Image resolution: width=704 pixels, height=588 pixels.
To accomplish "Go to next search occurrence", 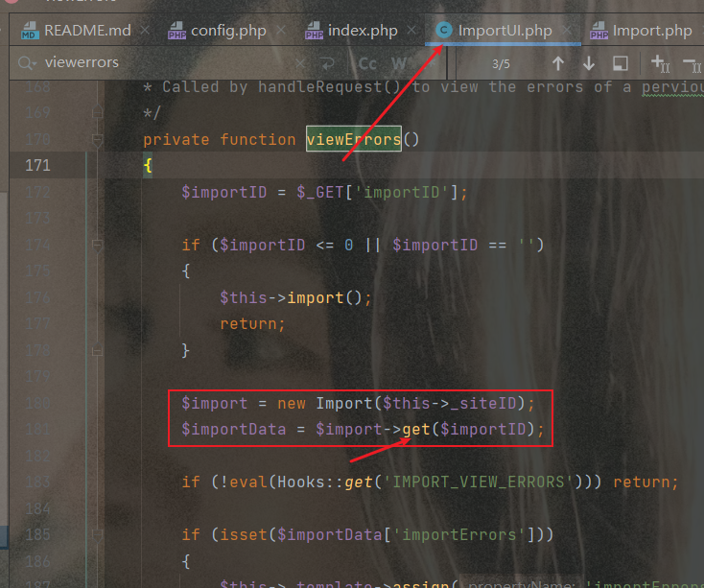I will 589,63.
